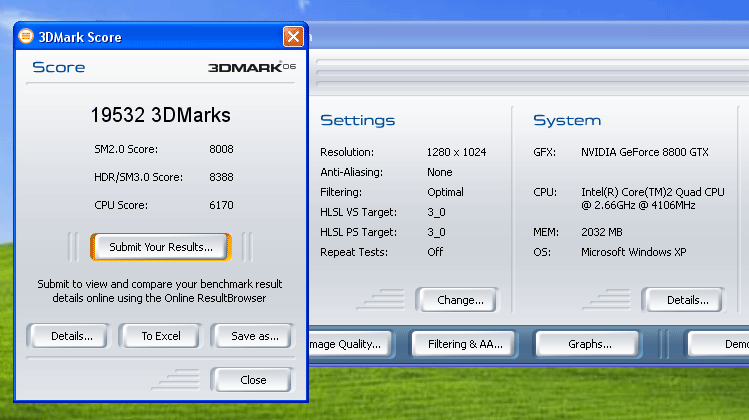Image resolution: width=749 pixels, height=420 pixels.
Task: Open Details... under System panel
Action: click(684, 300)
